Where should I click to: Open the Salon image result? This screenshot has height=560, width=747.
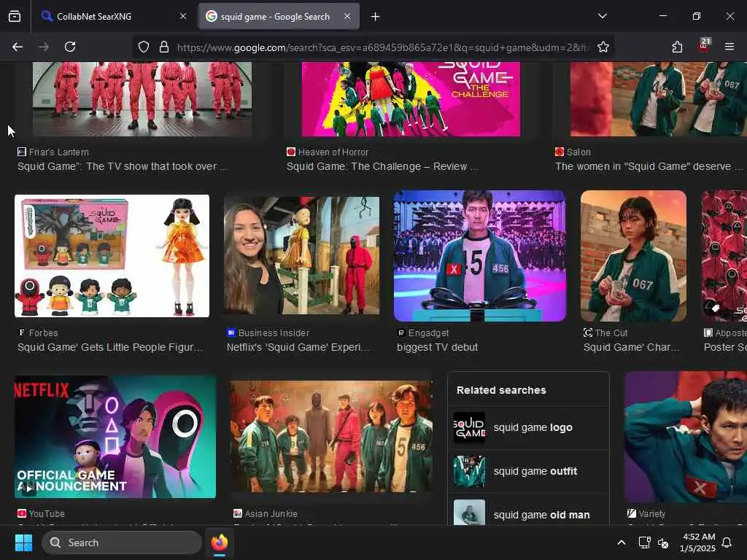659,98
